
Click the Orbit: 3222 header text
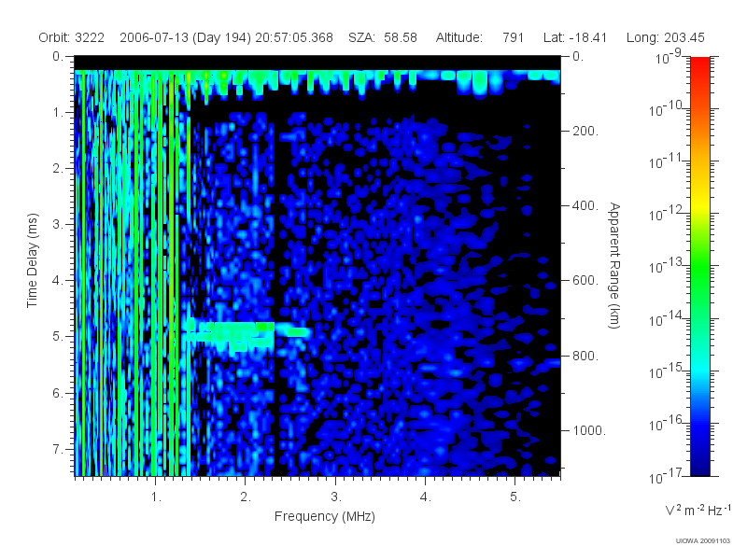click(72, 37)
